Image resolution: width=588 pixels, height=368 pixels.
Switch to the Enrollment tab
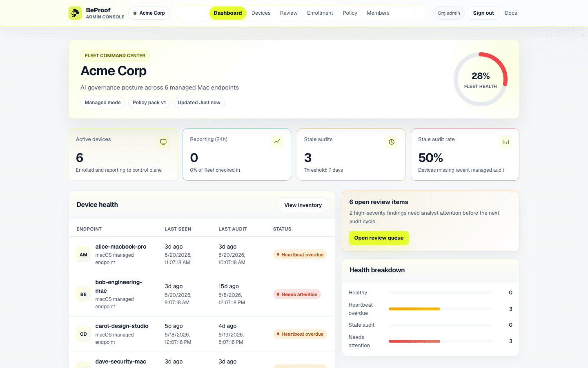tap(320, 13)
